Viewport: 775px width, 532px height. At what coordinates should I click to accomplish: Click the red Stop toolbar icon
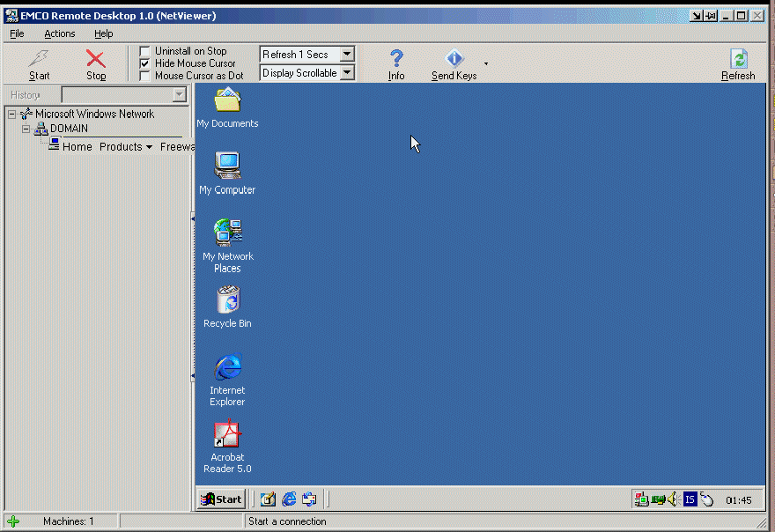tap(95, 59)
